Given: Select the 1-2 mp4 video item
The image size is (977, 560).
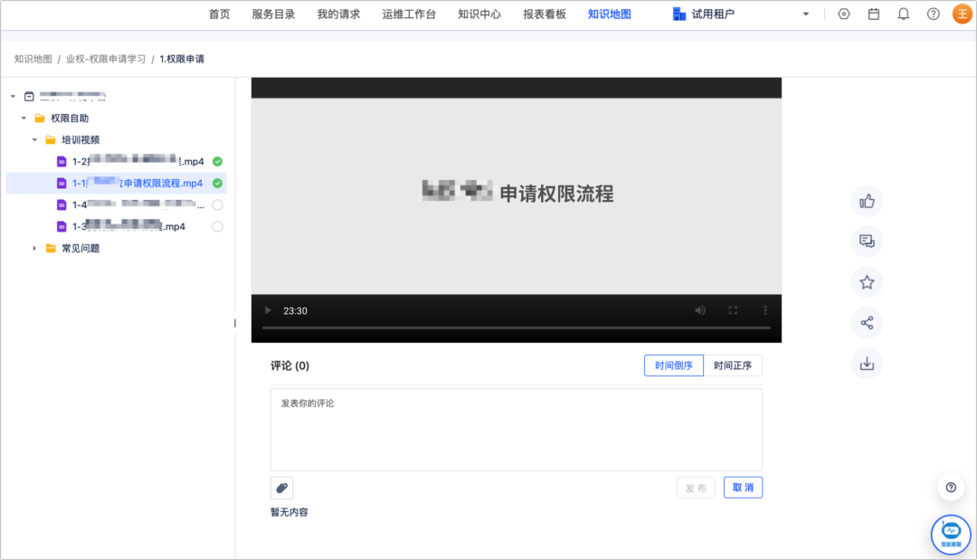Looking at the screenshot, I should pos(138,161).
